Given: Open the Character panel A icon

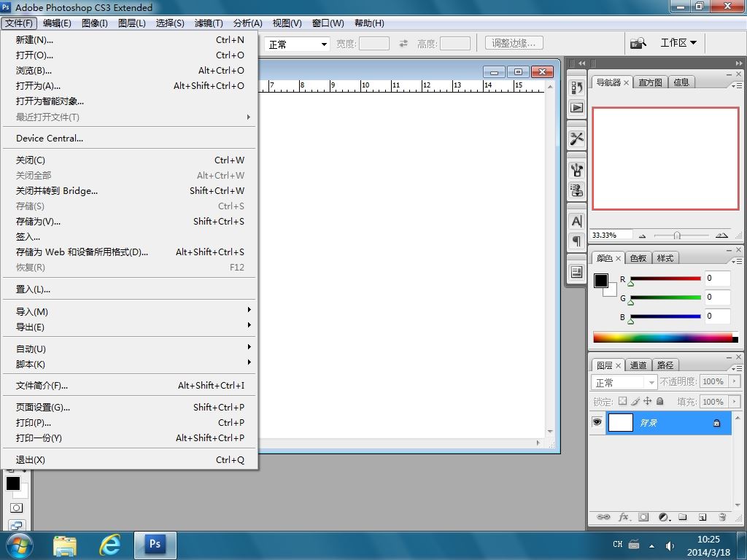Looking at the screenshot, I should pyautogui.click(x=576, y=221).
